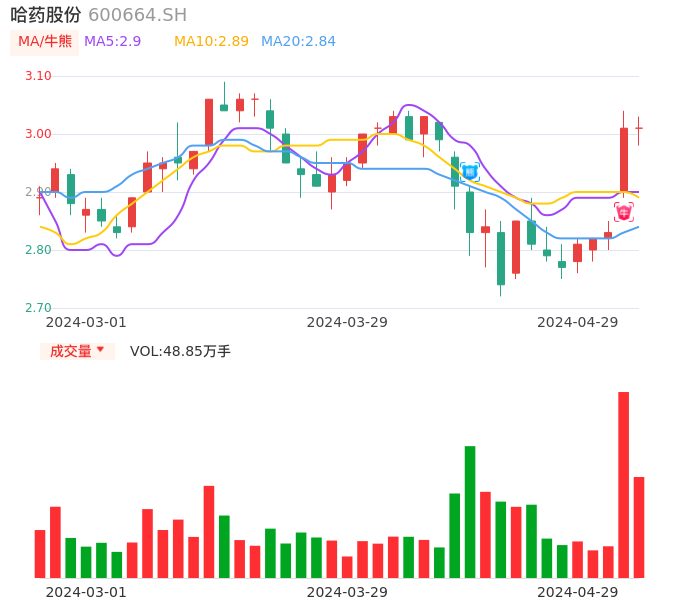Click the 哈药股份 stock name title

pyautogui.click(x=46, y=15)
